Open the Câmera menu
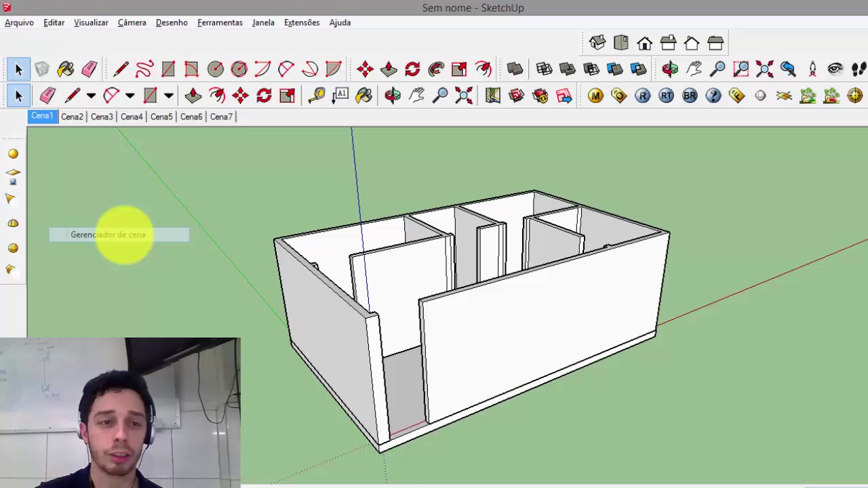This screenshot has height=488, width=868. pyautogui.click(x=132, y=22)
